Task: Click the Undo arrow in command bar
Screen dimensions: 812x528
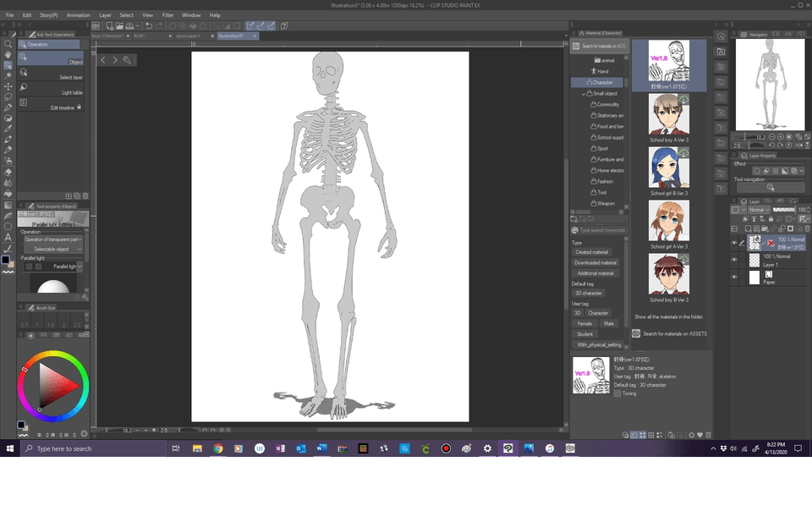Action: (149, 26)
